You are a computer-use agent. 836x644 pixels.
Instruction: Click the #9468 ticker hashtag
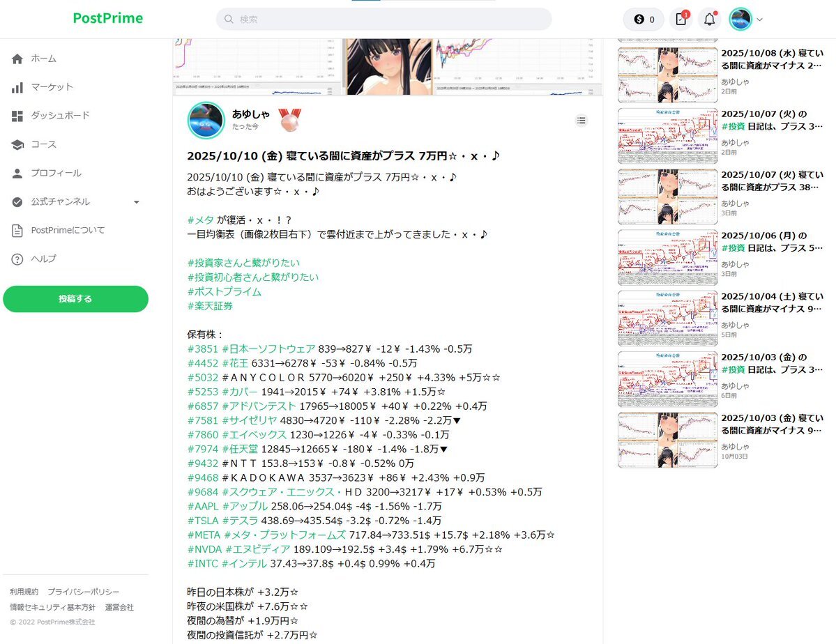(x=203, y=478)
